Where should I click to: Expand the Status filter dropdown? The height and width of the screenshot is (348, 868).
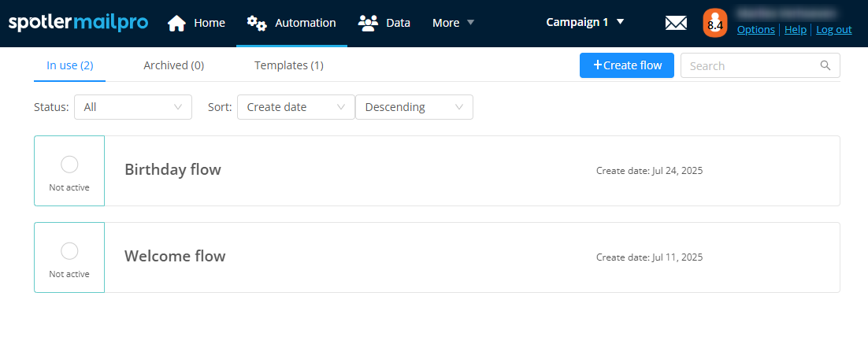coord(132,107)
